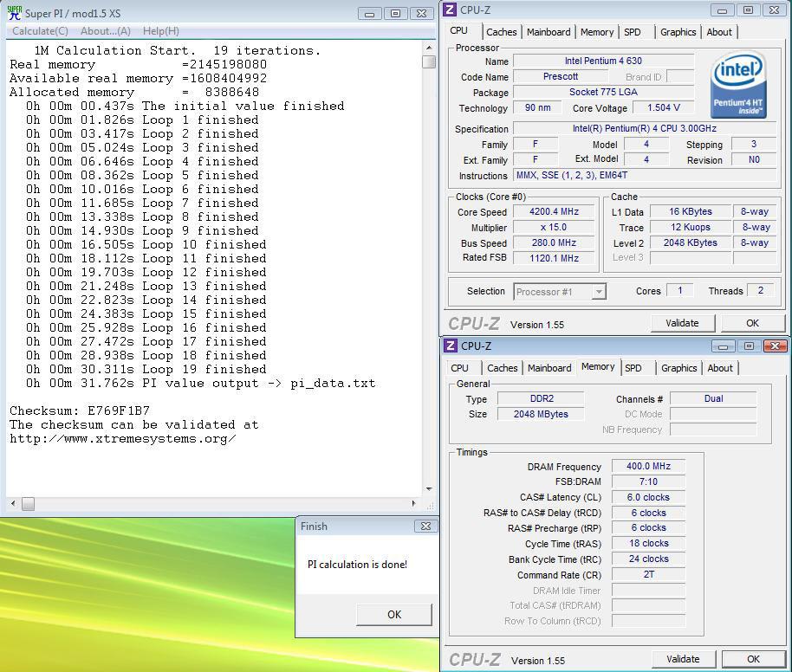Click Super PI vertical scrollbar down arrow

[x=429, y=489]
